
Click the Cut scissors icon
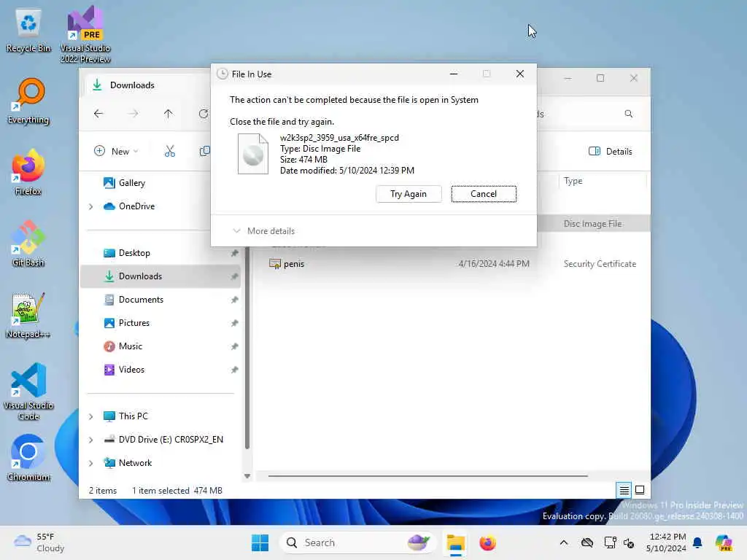tap(169, 152)
